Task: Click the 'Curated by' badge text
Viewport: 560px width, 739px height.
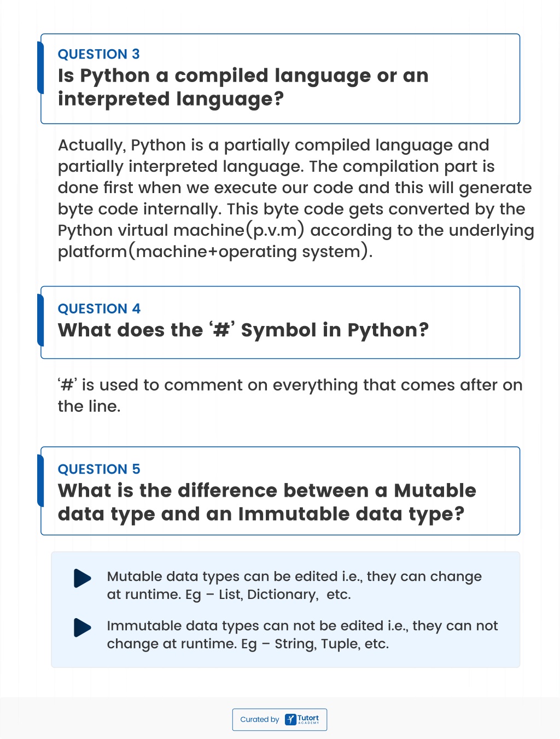Action: tap(260, 719)
